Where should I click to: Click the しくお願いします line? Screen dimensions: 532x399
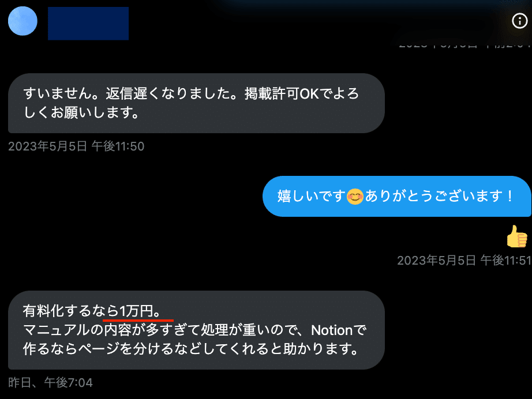(x=81, y=112)
